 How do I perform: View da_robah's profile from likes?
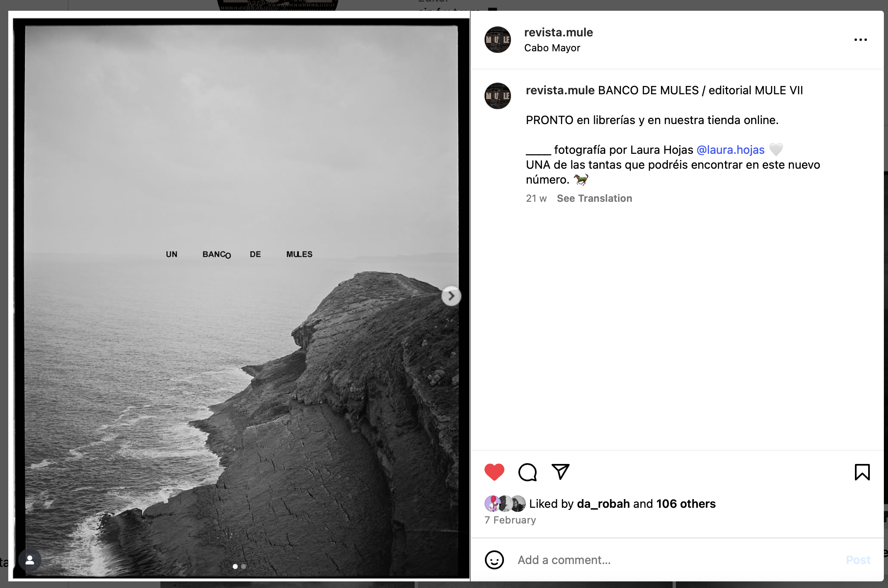pos(603,504)
